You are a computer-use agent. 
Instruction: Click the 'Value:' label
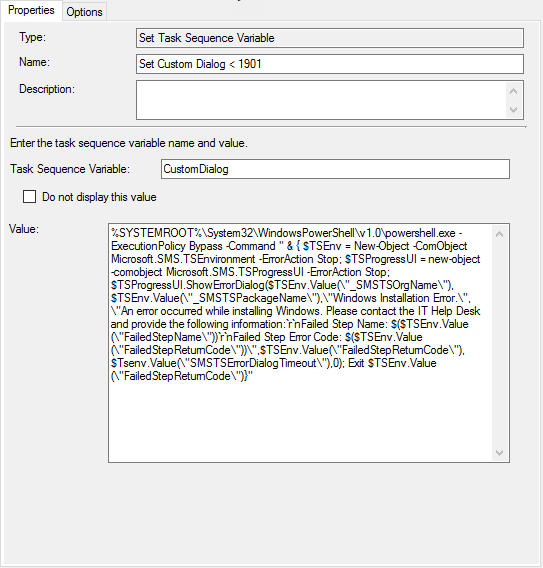pos(24,229)
